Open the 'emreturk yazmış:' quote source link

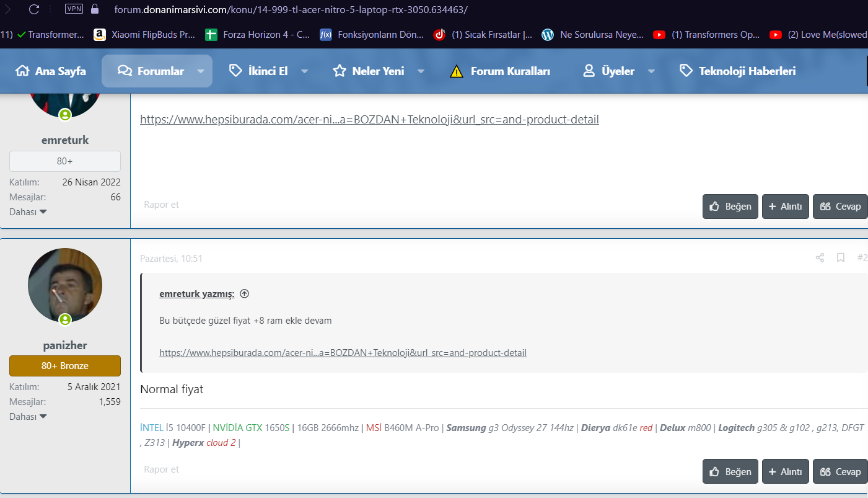click(x=197, y=294)
